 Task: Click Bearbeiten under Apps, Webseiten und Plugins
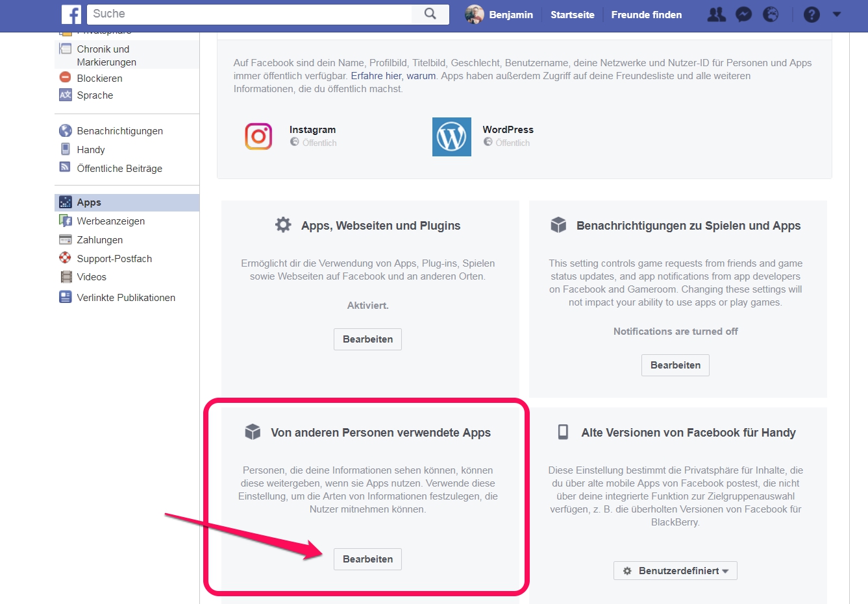367,339
